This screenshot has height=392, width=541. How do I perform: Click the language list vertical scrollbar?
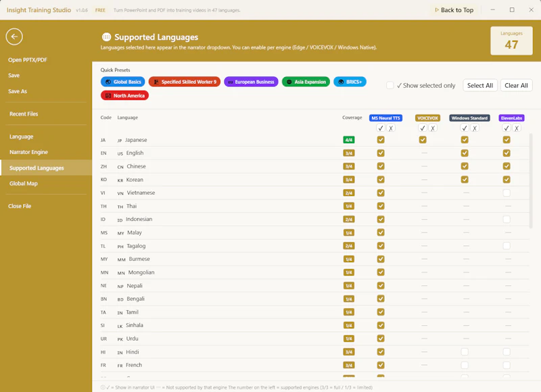tap(531, 181)
